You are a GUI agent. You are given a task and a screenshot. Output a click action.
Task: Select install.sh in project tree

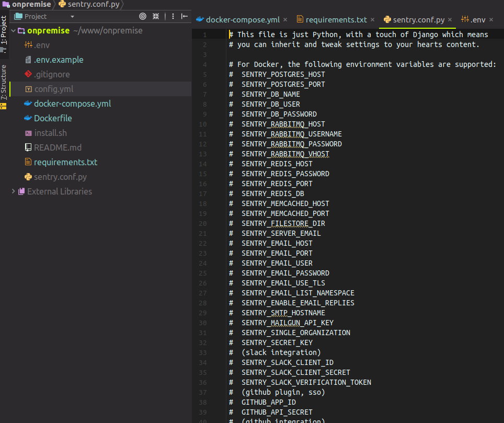pyautogui.click(x=51, y=133)
